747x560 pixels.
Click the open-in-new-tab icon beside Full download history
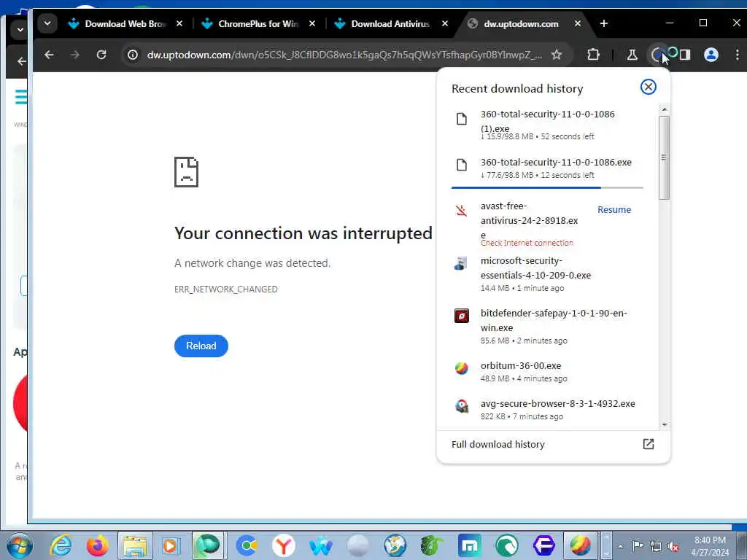click(648, 444)
